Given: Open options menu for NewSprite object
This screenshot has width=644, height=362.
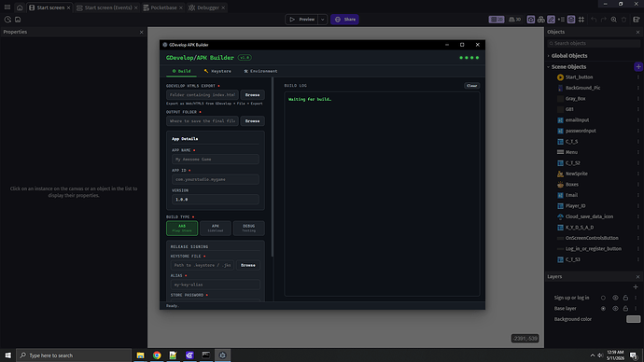Looking at the screenshot, I should click(638, 174).
